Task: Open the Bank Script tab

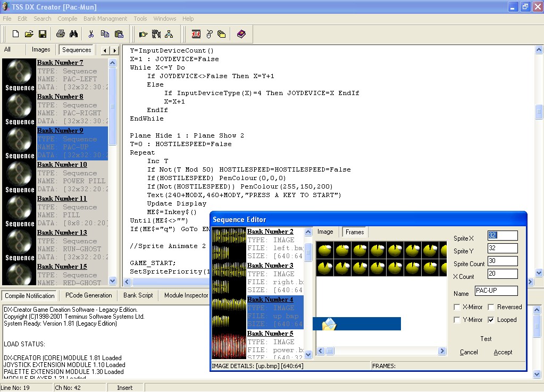Action: coord(138,295)
